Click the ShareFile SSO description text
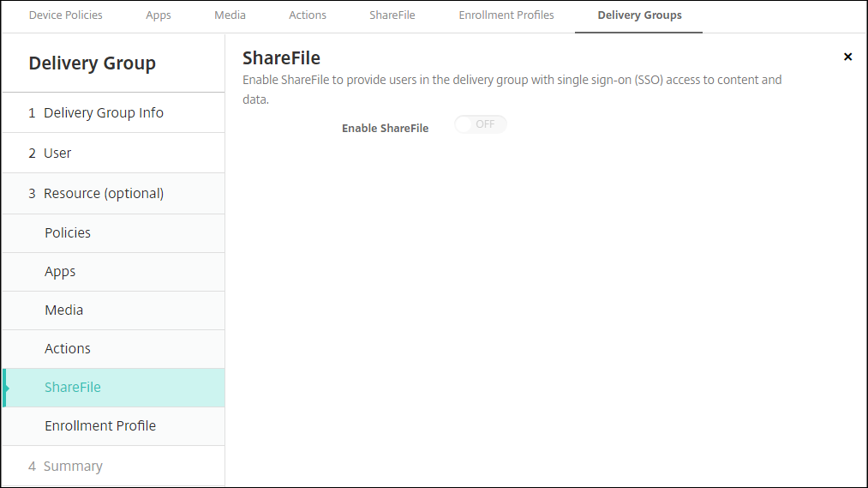This screenshot has height=488, width=868. click(x=512, y=89)
